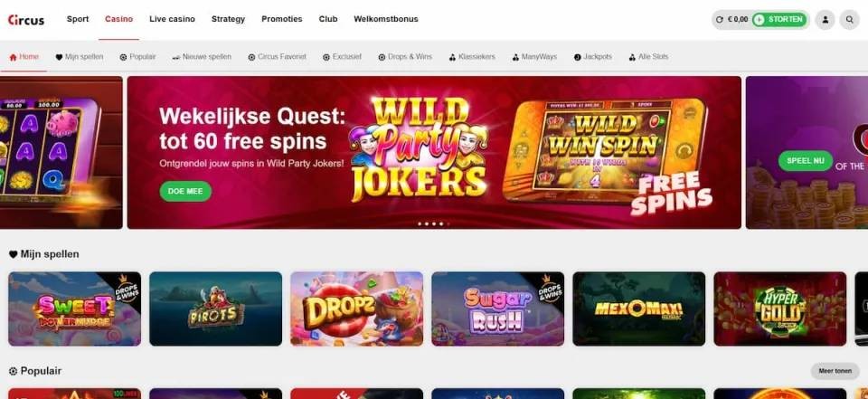Click the green STORTEN deposit button
Image resolution: width=868 pixels, height=399 pixels.
(779, 19)
